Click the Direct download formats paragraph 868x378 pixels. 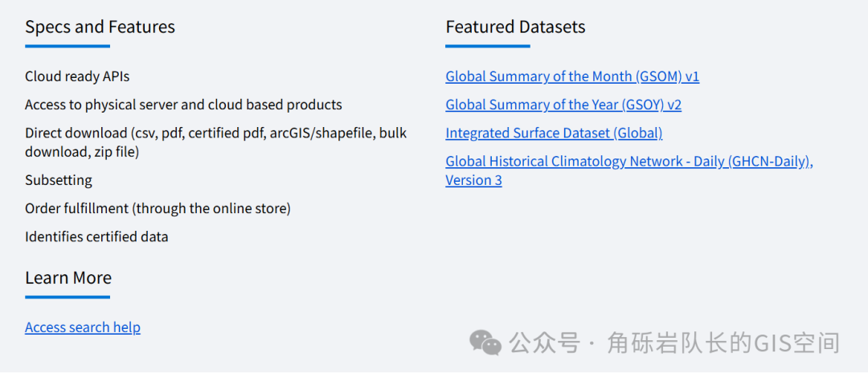[x=215, y=142]
